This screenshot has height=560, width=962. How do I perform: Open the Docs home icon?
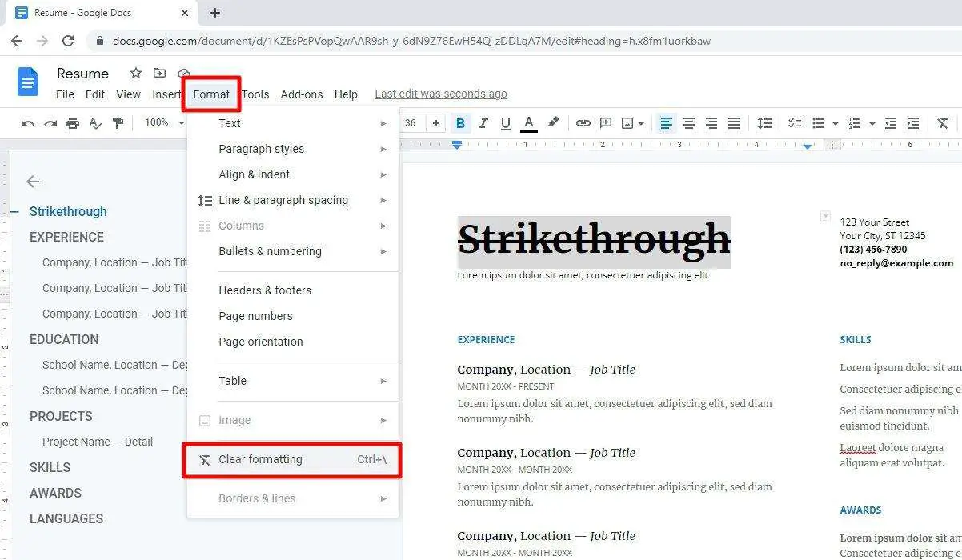pos(28,82)
